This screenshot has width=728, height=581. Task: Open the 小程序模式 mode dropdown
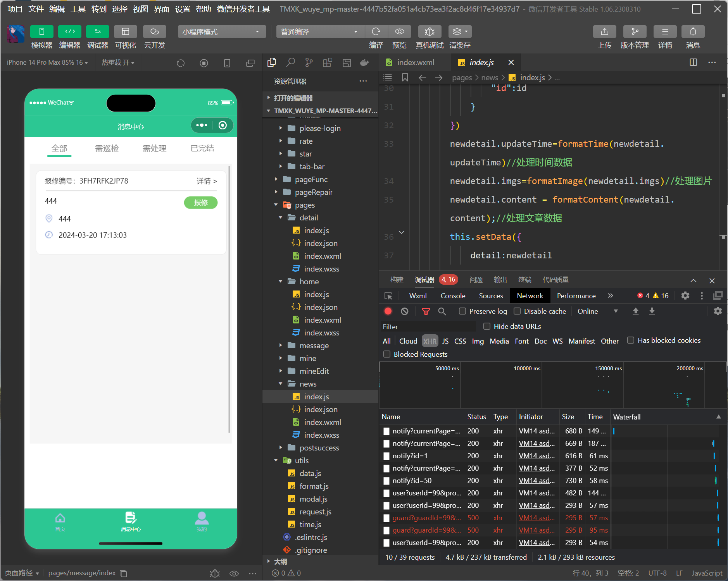pos(222,32)
